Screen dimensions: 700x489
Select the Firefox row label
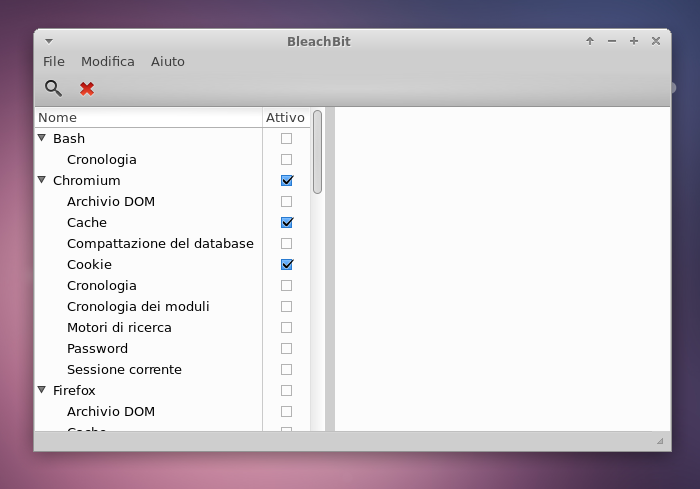click(74, 390)
